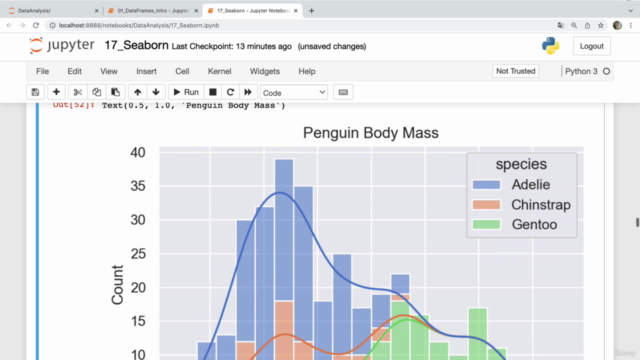Move selected cell down arrow

coord(156,92)
